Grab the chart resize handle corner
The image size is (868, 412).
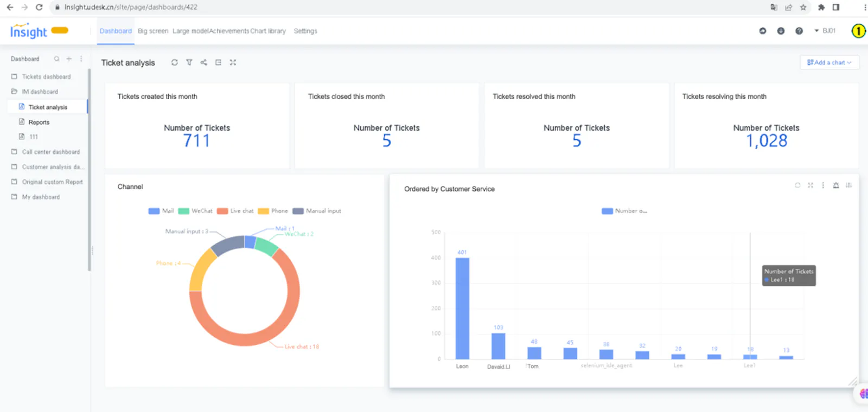[x=853, y=382]
